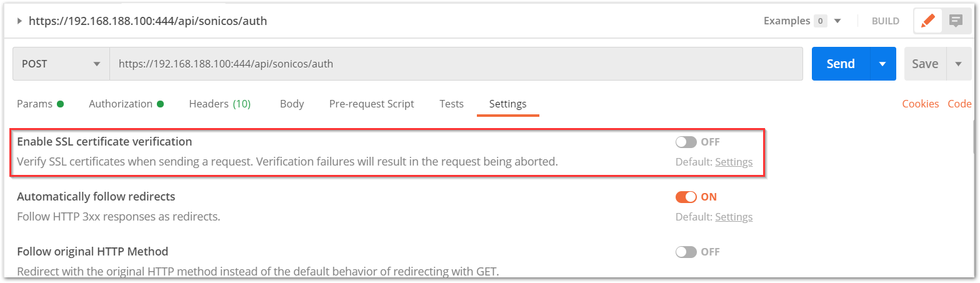Switch to the Authorization tab

[126, 104]
